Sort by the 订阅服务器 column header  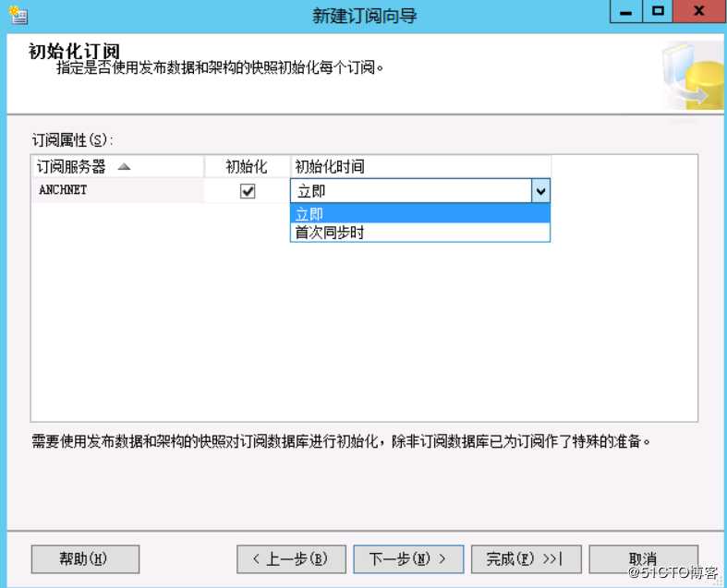click(x=118, y=167)
